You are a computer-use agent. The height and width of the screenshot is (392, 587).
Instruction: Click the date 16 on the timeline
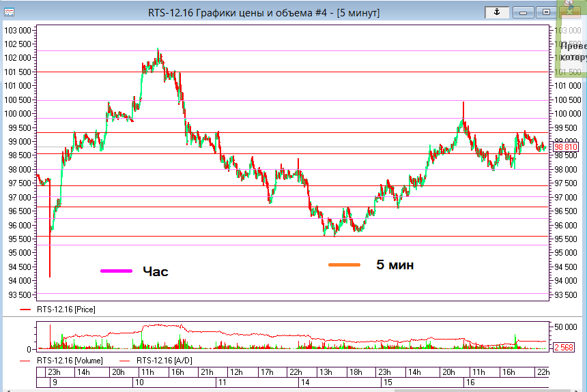[x=470, y=382]
